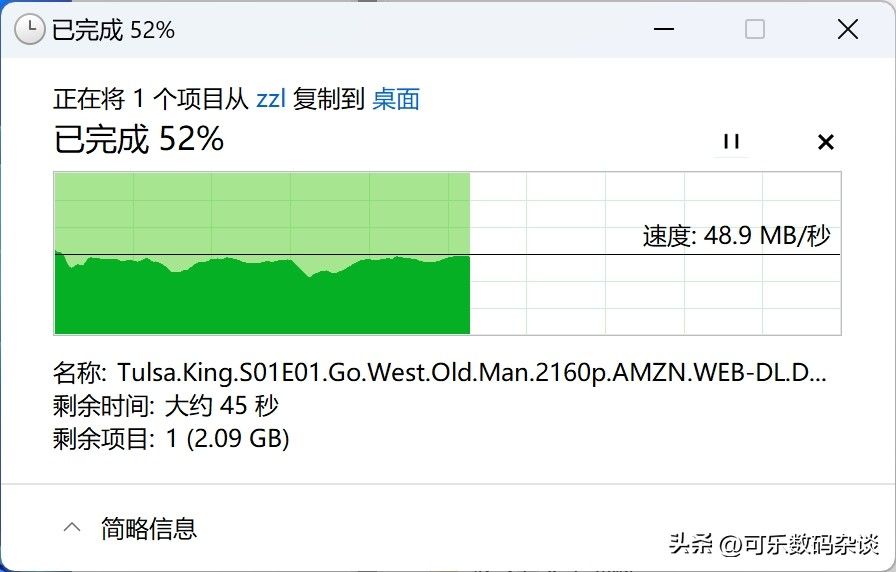Open the zzl source folder link

click(x=270, y=99)
